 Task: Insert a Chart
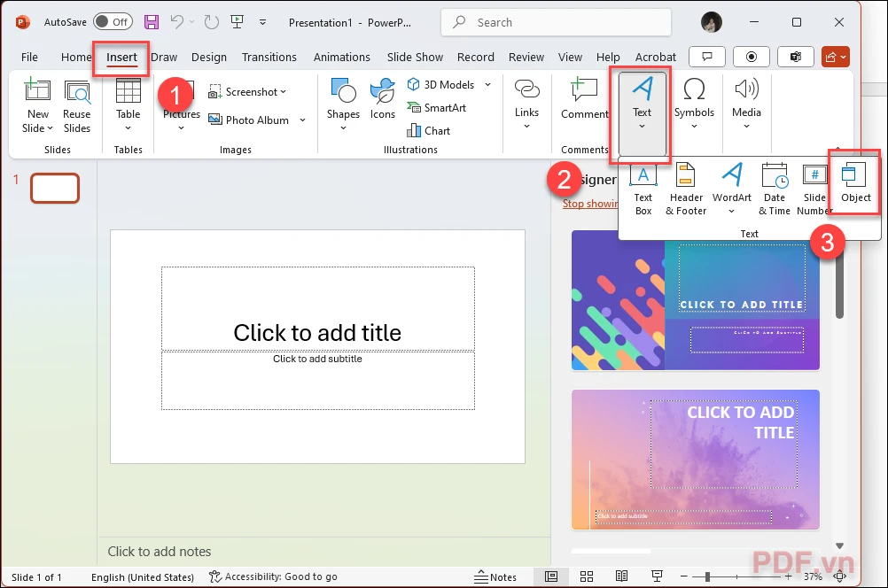pyautogui.click(x=429, y=131)
